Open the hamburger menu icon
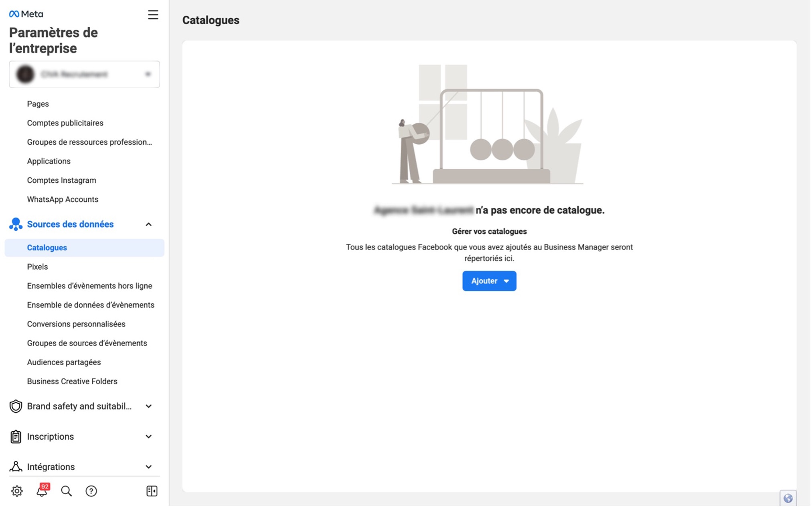Image resolution: width=812 pixels, height=507 pixels. 153,15
